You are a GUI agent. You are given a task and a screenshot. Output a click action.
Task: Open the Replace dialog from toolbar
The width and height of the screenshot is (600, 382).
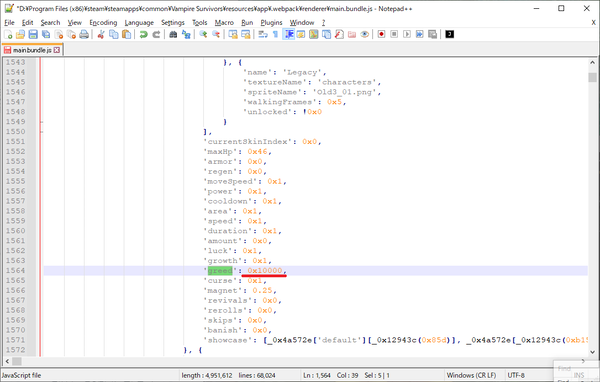click(x=186, y=35)
